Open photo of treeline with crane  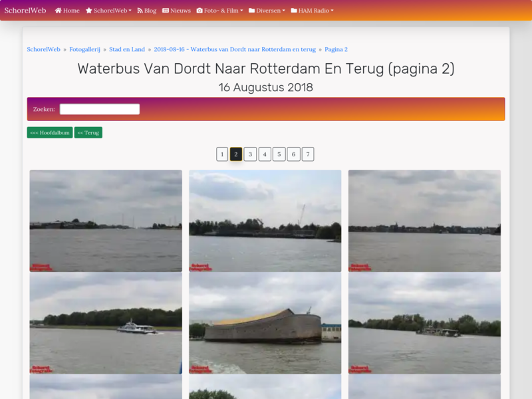(x=265, y=221)
